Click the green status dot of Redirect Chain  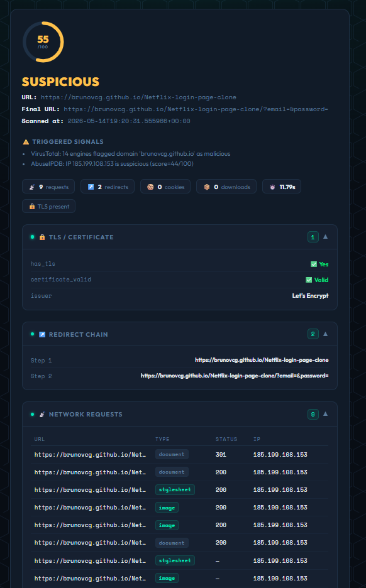(x=32, y=334)
